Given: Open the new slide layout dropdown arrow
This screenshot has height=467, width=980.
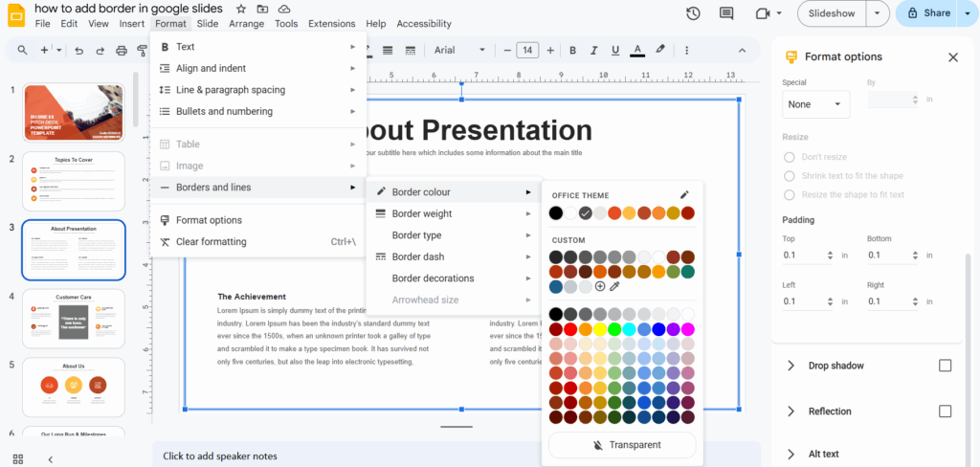Looking at the screenshot, I should pos(59,50).
